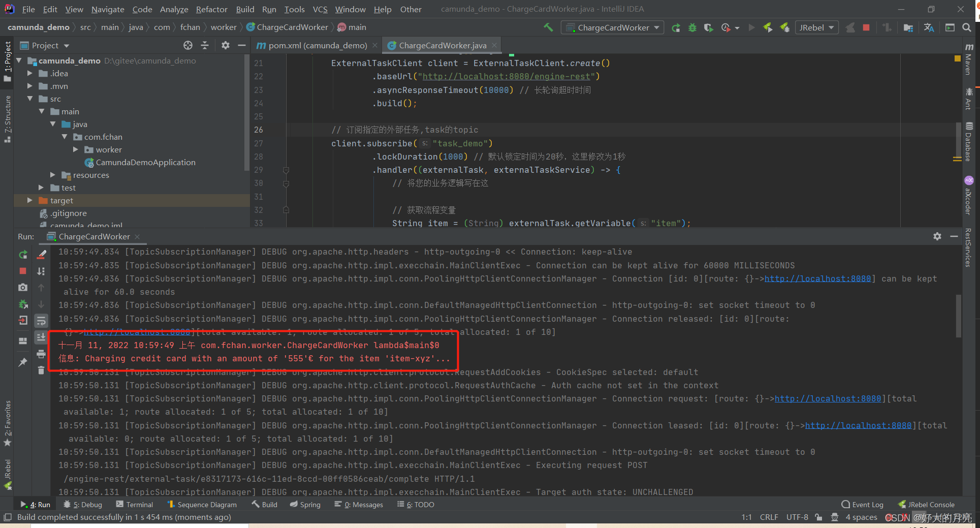Restore layout icon in Run panel
Image resolution: width=980 pixels, height=528 pixels.
pyautogui.click(x=23, y=341)
